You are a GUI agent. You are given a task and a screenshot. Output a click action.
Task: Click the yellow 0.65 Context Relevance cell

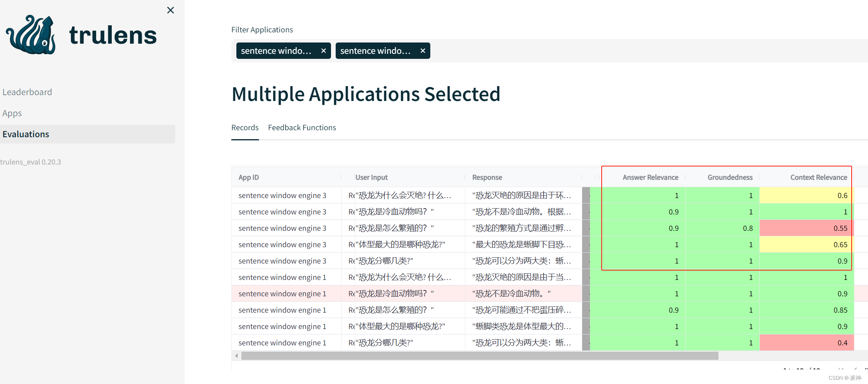click(x=806, y=244)
